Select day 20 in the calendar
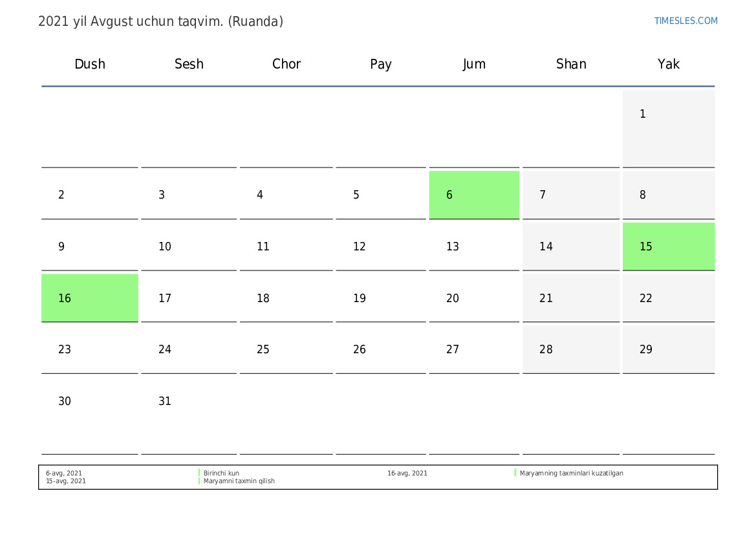This screenshot has height=535, width=756. point(475,298)
